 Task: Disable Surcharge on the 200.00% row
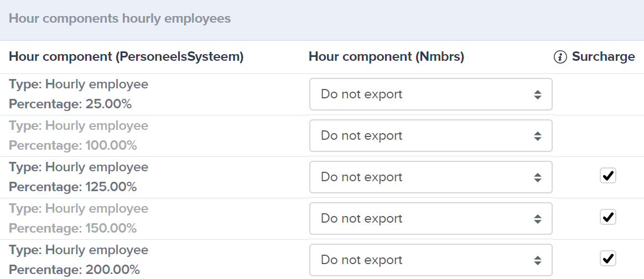608,259
